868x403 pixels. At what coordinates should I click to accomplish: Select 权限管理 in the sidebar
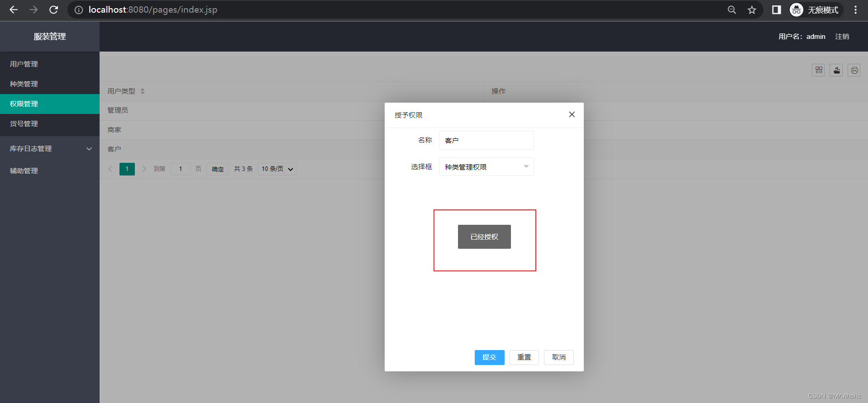tap(50, 104)
